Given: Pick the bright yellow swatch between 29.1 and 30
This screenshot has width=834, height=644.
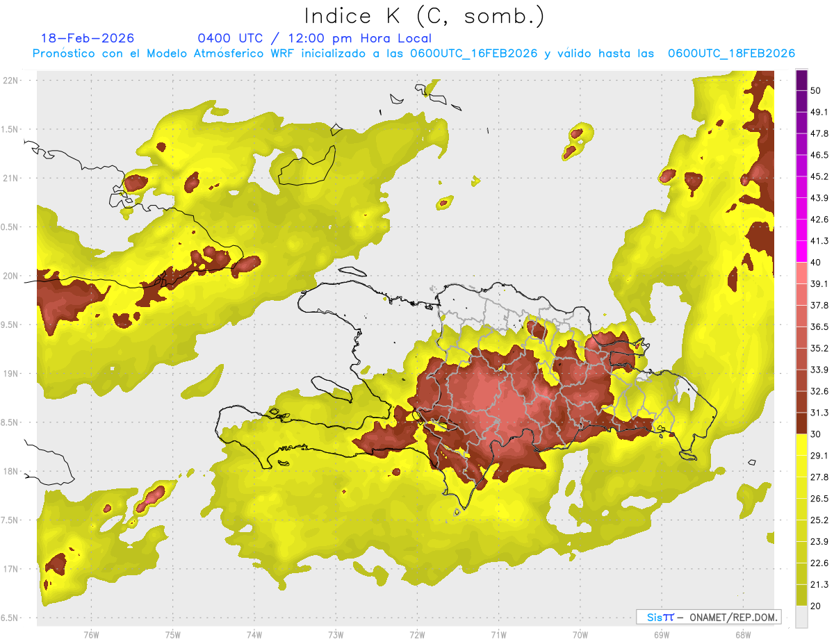Looking at the screenshot, I should [801, 445].
